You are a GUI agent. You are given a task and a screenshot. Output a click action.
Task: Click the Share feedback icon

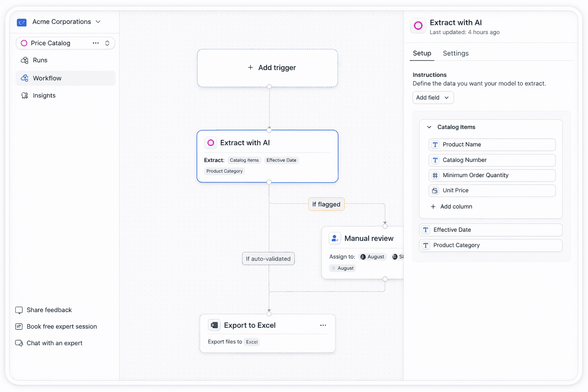pos(19,310)
